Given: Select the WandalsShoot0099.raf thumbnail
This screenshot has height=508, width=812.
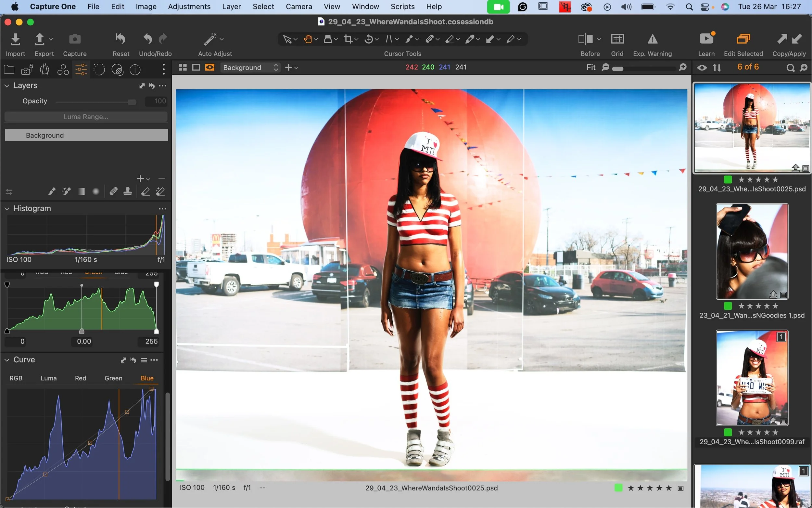Looking at the screenshot, I should 752,378.
